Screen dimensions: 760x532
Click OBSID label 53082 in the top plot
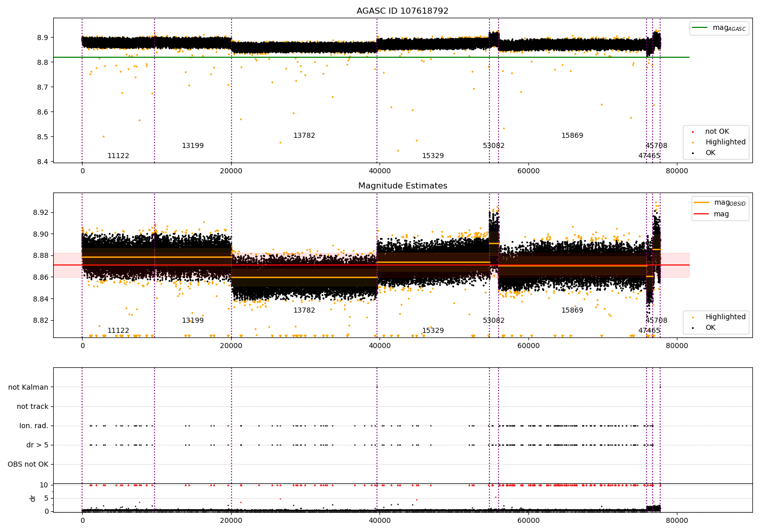pyautogui.click(x=493, y=146)
